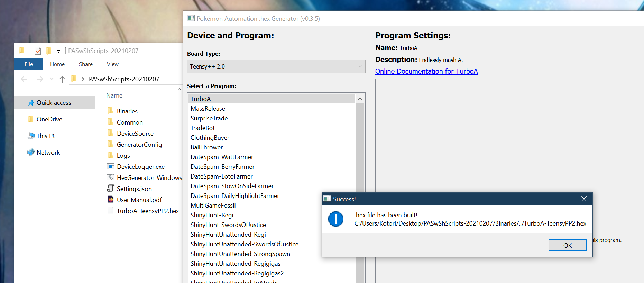This screenshot has width=644, height=283.
Task: Select MultiGameFossil program
Action: (255, 205)
